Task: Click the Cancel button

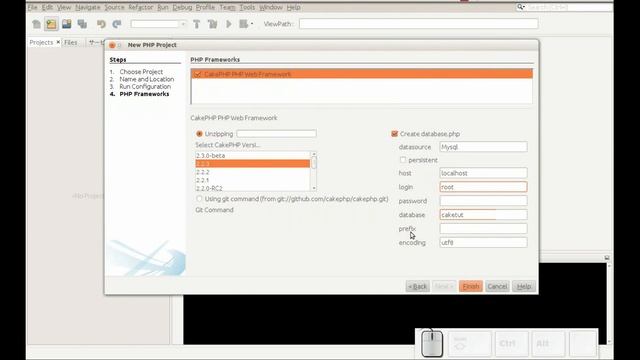Action: tap(497, 286)
